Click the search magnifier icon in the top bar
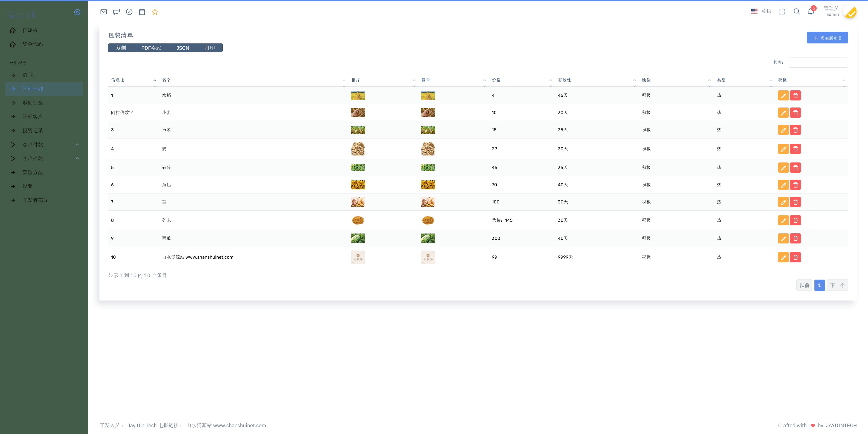Image resolution: width=868 pixels, height=434 pixels. (x=797, y=12)
